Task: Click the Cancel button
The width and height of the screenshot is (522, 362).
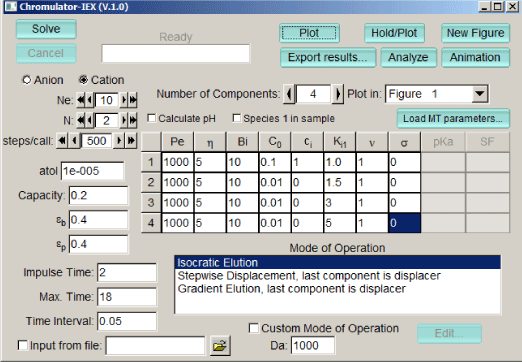Action: (x=46, y=53)
